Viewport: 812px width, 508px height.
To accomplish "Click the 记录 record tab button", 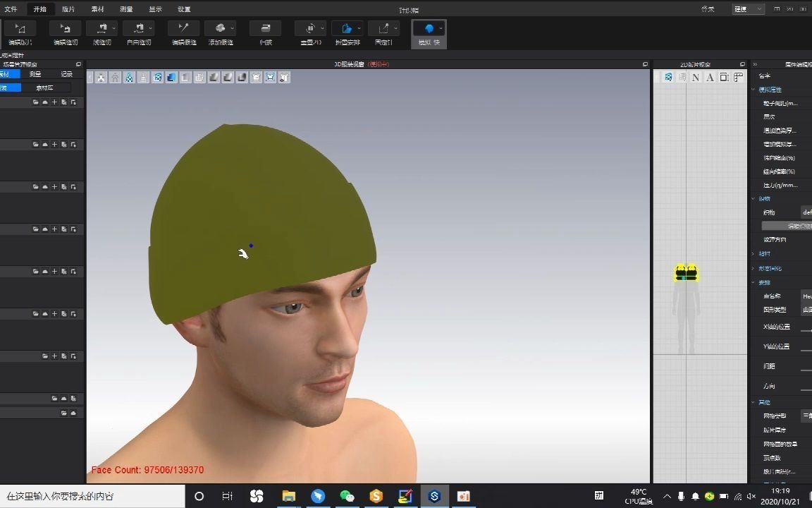I will (67, 74).
